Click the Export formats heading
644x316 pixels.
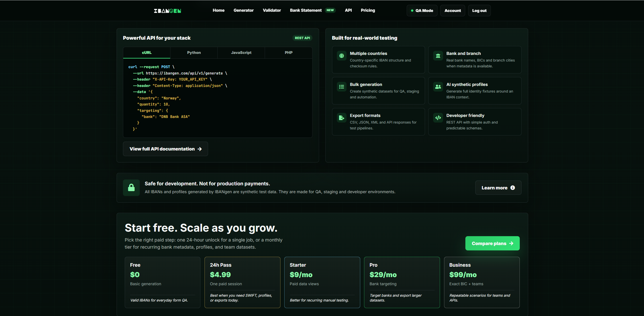point(365,115)
